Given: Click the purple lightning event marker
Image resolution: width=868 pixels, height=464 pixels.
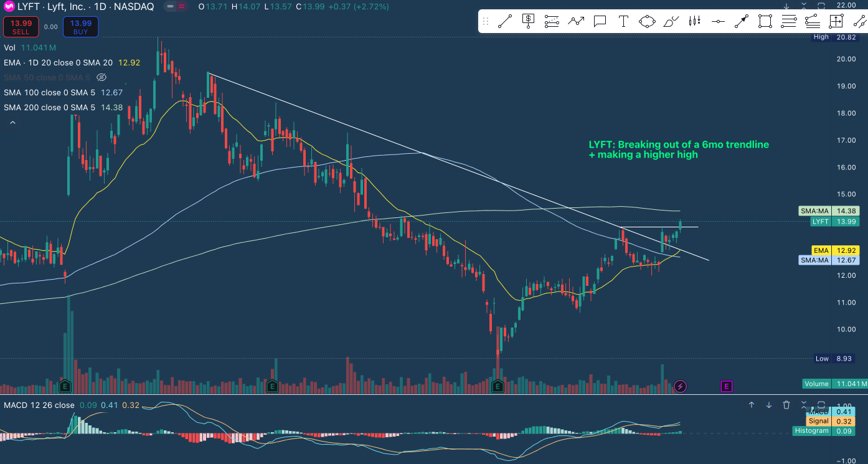Looking at the screenshot, I should click(x=681, y=387).
